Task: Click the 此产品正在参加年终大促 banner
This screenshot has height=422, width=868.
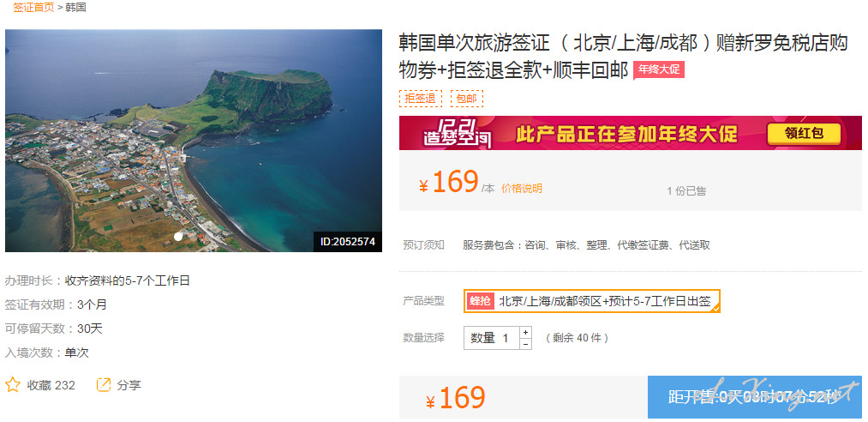Action: 631,133
